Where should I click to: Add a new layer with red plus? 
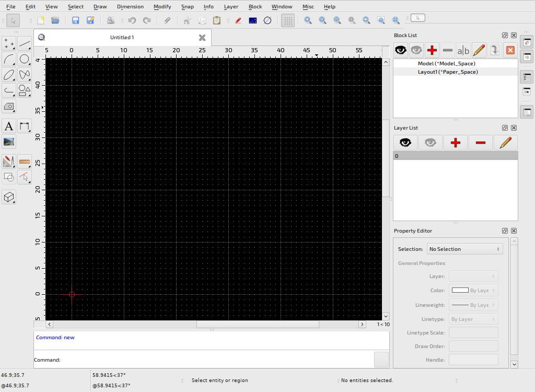456,142
